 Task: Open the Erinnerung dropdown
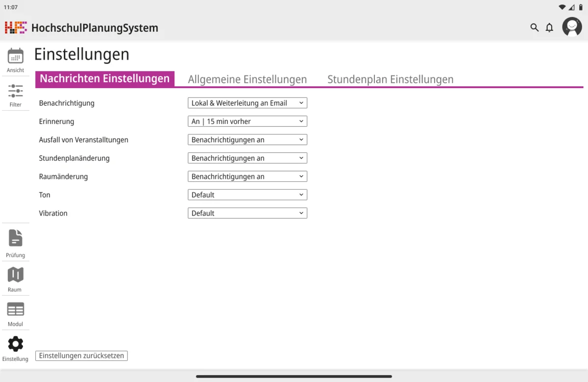point(247,121)
